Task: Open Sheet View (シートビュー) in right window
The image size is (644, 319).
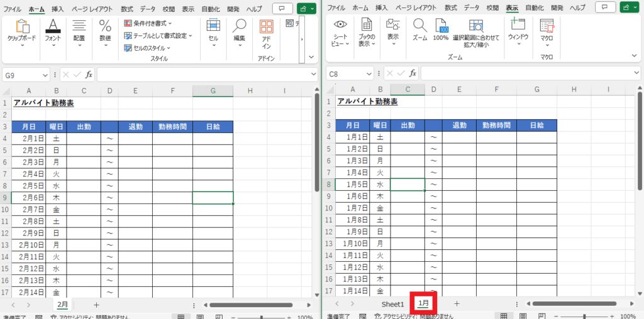Action: click(x=340, y=33)
